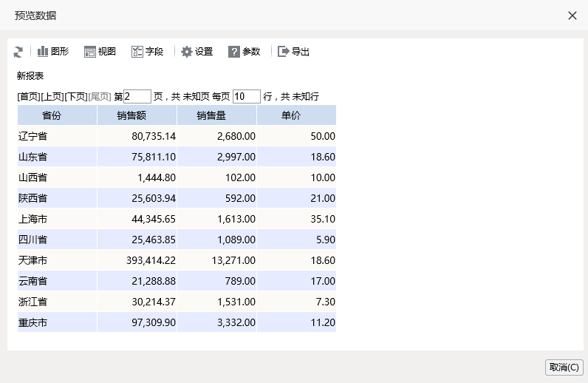Click the 销售量 column header
588x383 pixels.
[216, 115]
